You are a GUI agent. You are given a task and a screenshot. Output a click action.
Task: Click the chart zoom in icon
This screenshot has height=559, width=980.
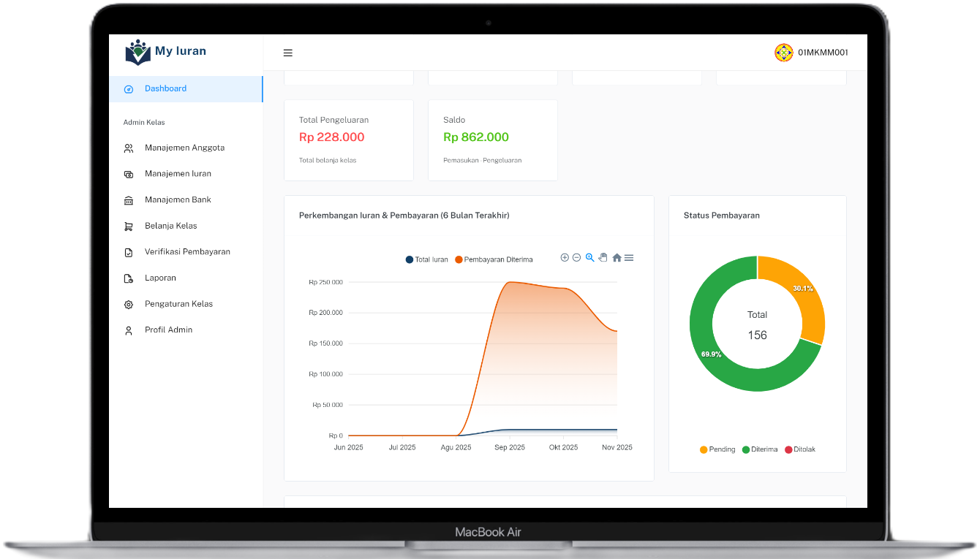click(x=565, y=258)
